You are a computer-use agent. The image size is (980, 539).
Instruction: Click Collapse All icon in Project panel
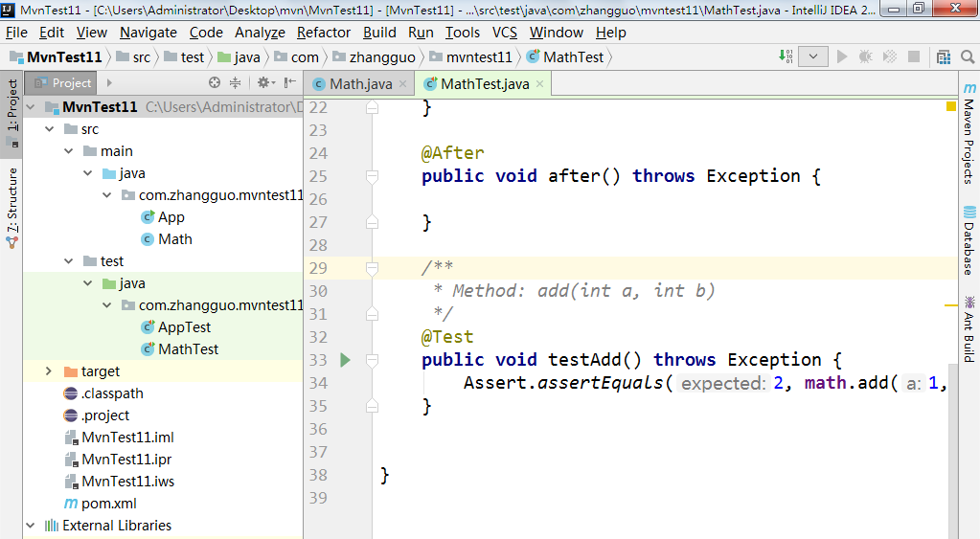235,82
